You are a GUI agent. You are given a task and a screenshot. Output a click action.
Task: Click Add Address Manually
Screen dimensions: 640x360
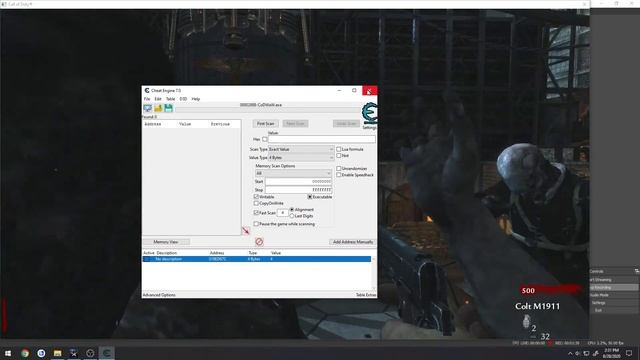[x=353, y=242]
